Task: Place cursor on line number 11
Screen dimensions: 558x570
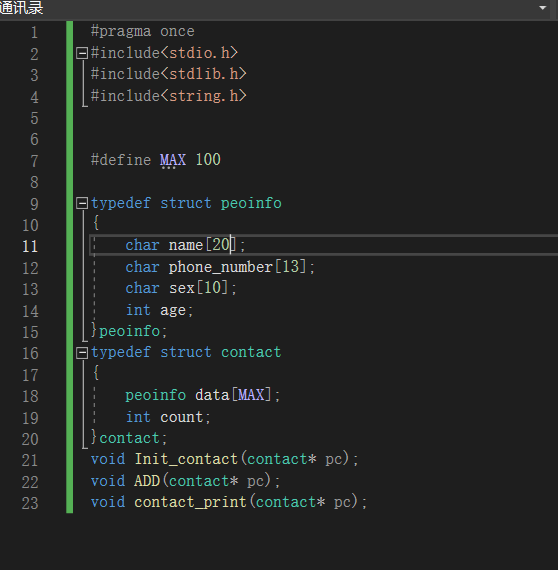Action: [x=30, y=246]
